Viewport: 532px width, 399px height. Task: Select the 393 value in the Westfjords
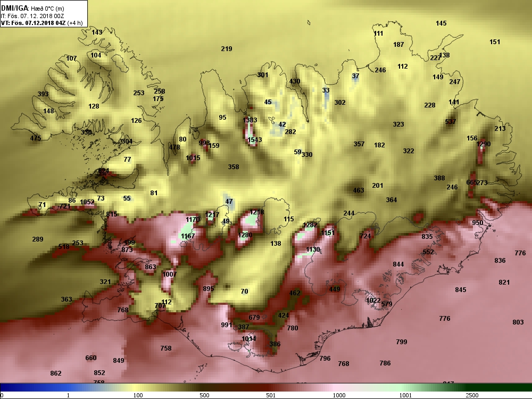[x=43, y=94]
